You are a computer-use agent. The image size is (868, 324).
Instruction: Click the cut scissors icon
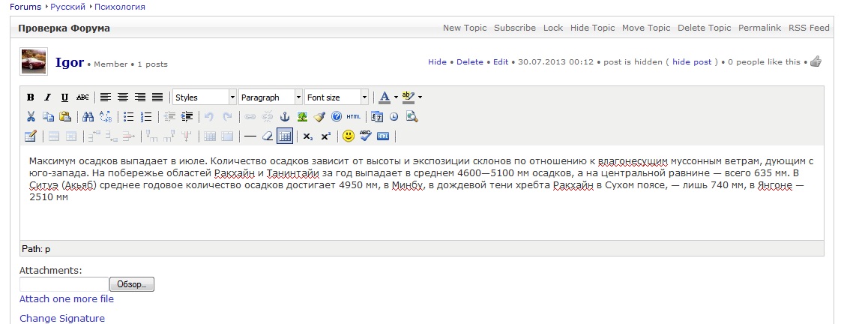(x=31, y=117)
